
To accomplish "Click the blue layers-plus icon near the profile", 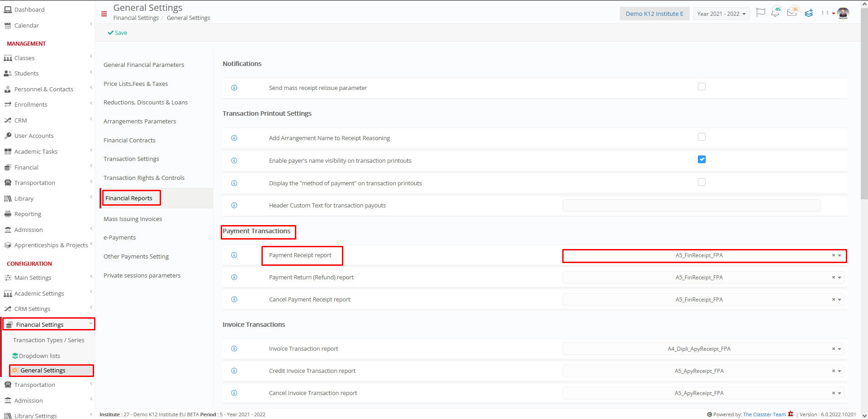I will (809, 13).
